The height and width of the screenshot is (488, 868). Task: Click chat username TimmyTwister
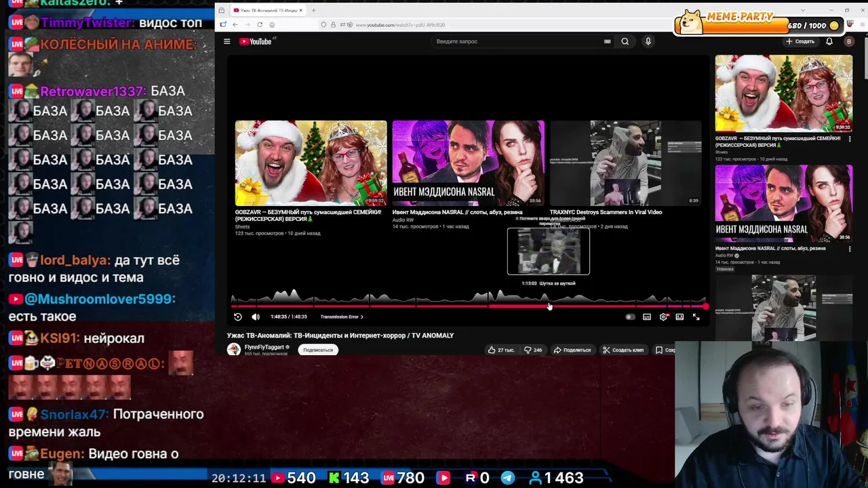tap(87, 23)
